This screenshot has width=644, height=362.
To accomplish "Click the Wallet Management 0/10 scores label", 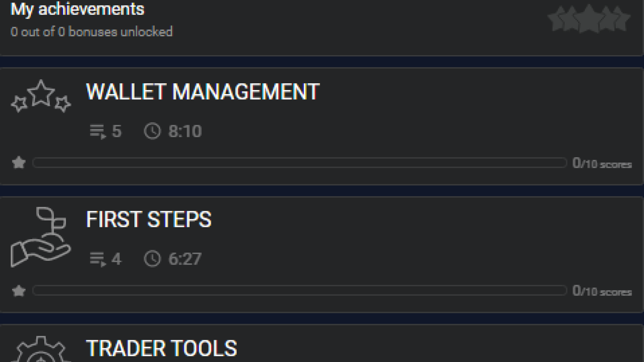I will [x=602, y=163].
